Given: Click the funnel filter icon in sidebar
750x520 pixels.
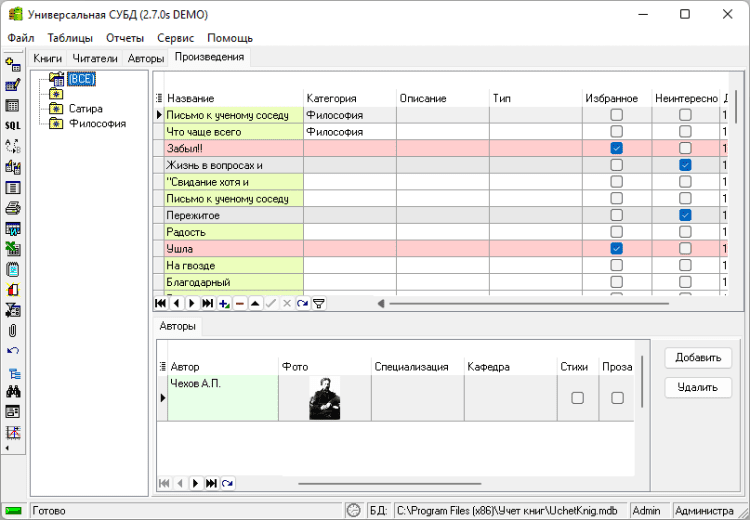Looking at the screenshot, I should [13, 310].
